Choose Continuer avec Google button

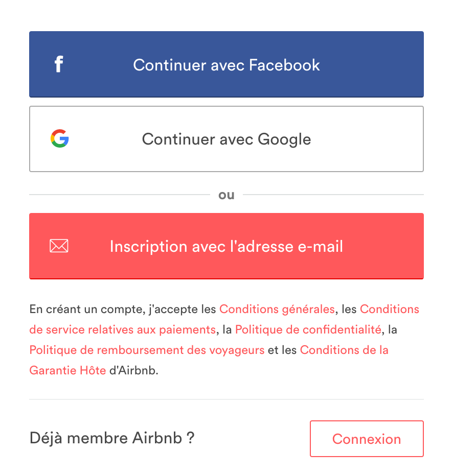click(x=227, y=139)
